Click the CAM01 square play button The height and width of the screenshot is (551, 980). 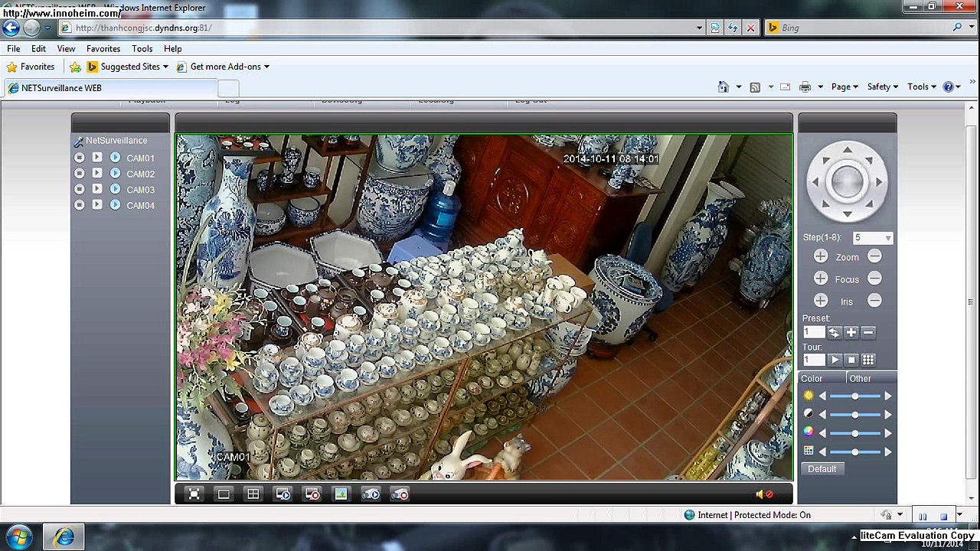click(x=97, y=158)
